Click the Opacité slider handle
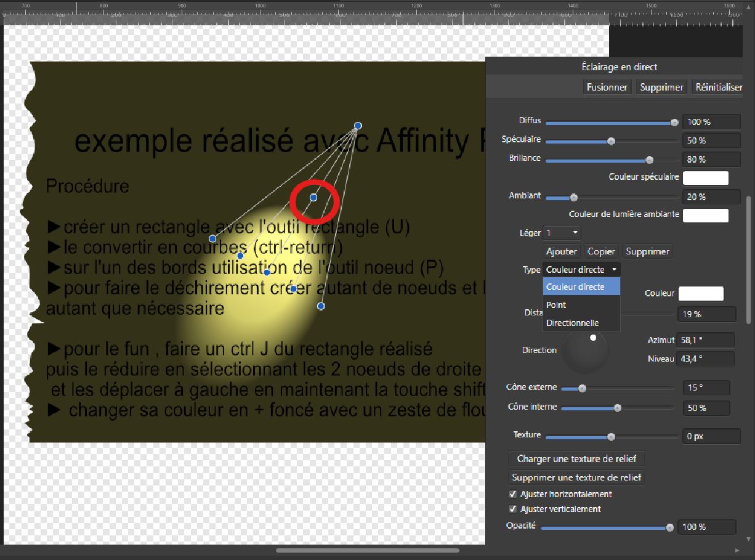Screen dimensions: 755x560 [669, 527]
